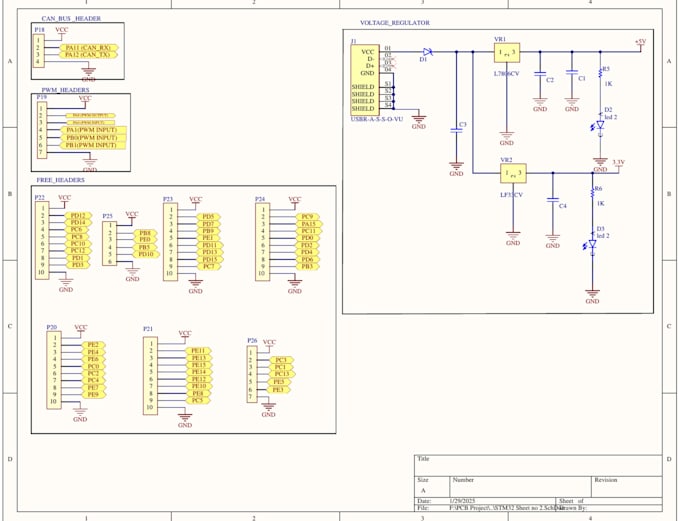
Task: Select resistor R5 symbol
Action: pyautogui.click(x=600, y=72)
